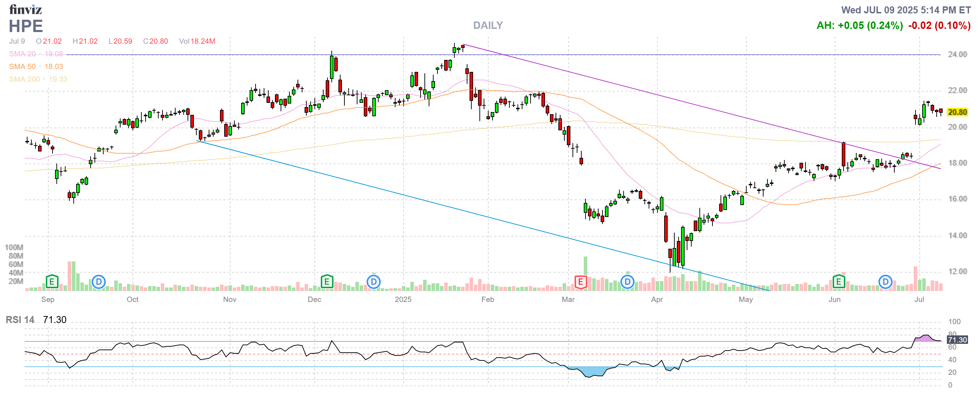Click the green earnings marker in December
980x396 pixels.
click(x=327, y=281)
